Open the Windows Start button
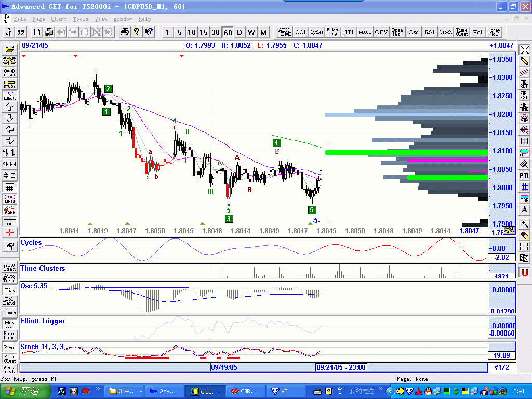Screen dimensions: 532x399 25,391
